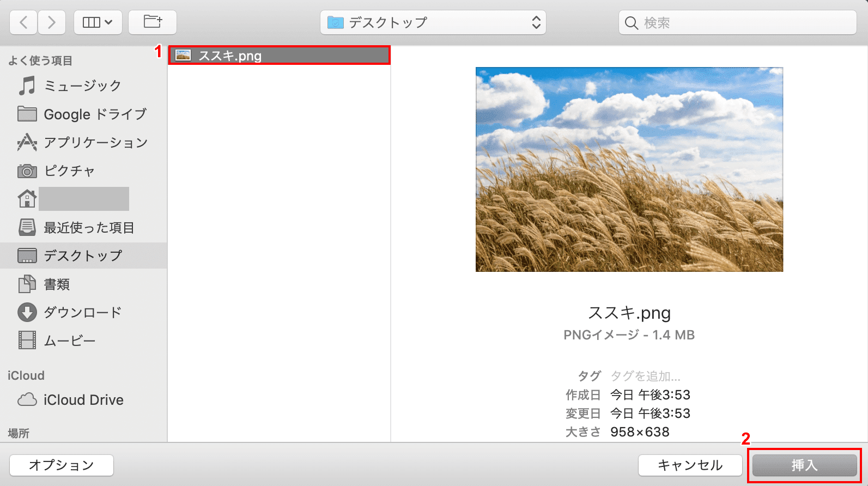Go back with the left arrow button
Viewport: 868px width, 486px height.
click(x=23, y=22)
